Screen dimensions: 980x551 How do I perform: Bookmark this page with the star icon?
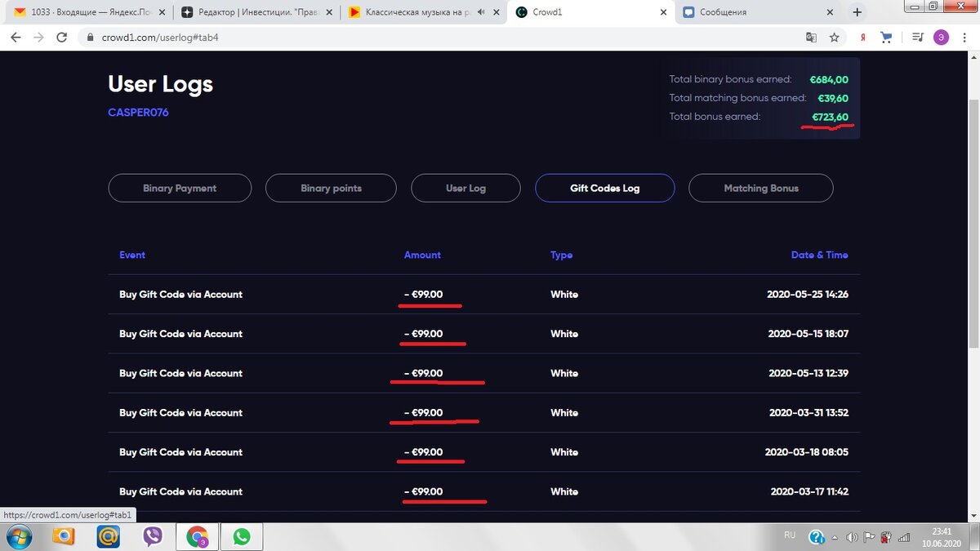tap(834, 38)
